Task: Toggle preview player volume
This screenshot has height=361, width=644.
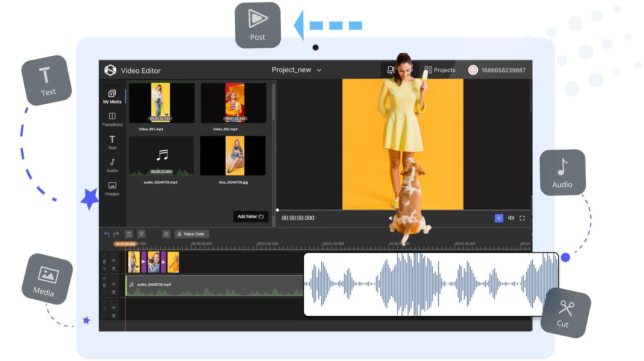Action: click(511, 218)
